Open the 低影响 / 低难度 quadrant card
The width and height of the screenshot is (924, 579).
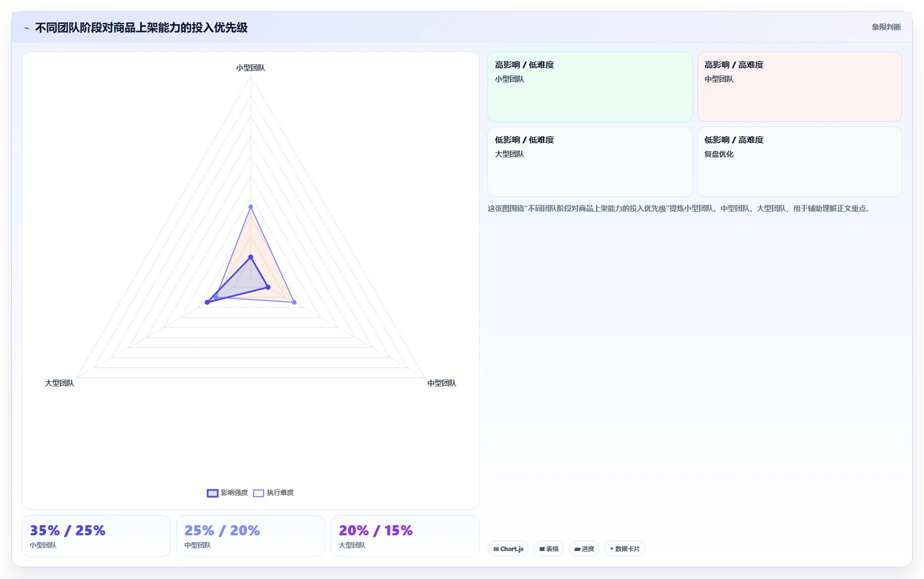(590, 162)
